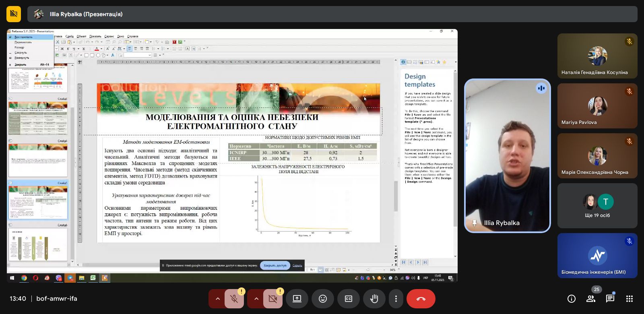Open the three-dot more options menu
Viewport: 644px width, 314px height.
tap(396, 299)
